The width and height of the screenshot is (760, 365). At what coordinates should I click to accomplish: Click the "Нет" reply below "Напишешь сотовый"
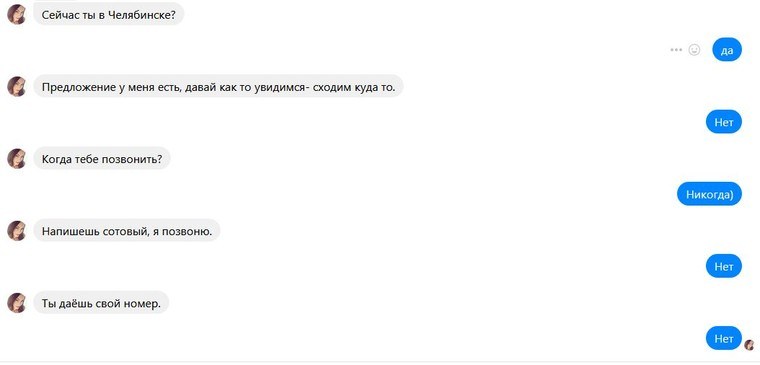click(724, 267)
